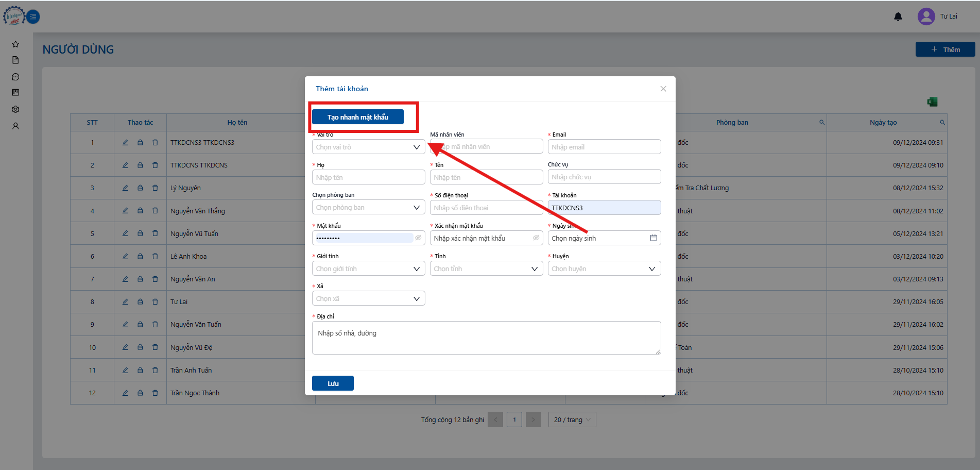This screenshot has height=470, width=980.
Task: Expand the Chọn tỉnh dropdown
Action: (x=486, y=268)
